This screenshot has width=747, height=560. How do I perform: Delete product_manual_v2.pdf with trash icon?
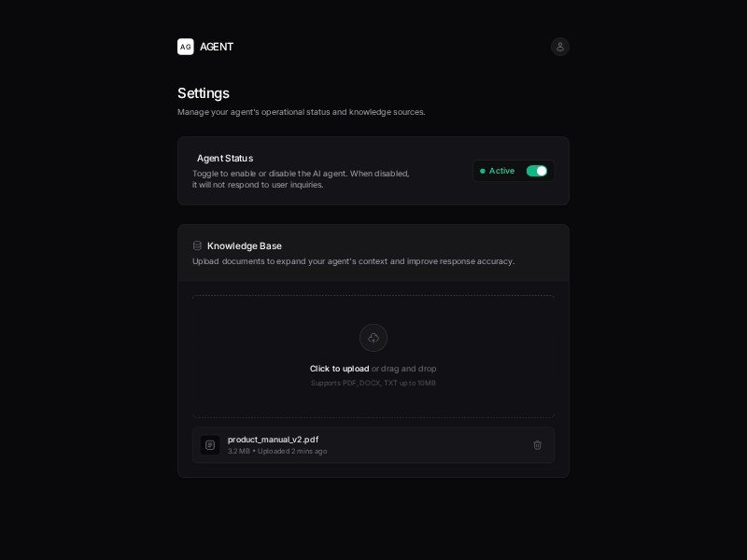(537, 445)
